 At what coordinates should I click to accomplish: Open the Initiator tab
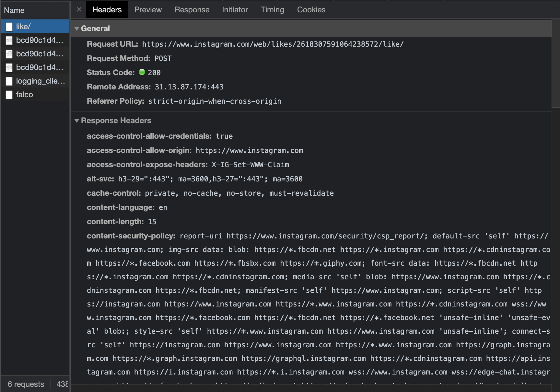coord(235,10)
